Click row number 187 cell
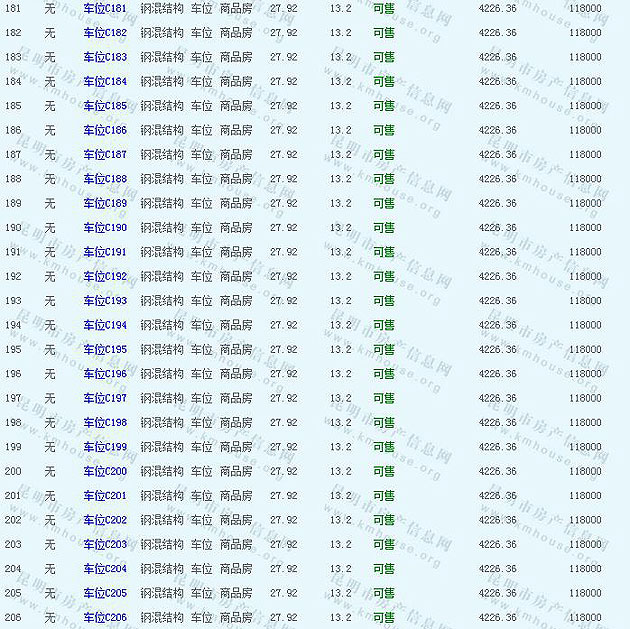Screen dimensions: 630x629 13,154
